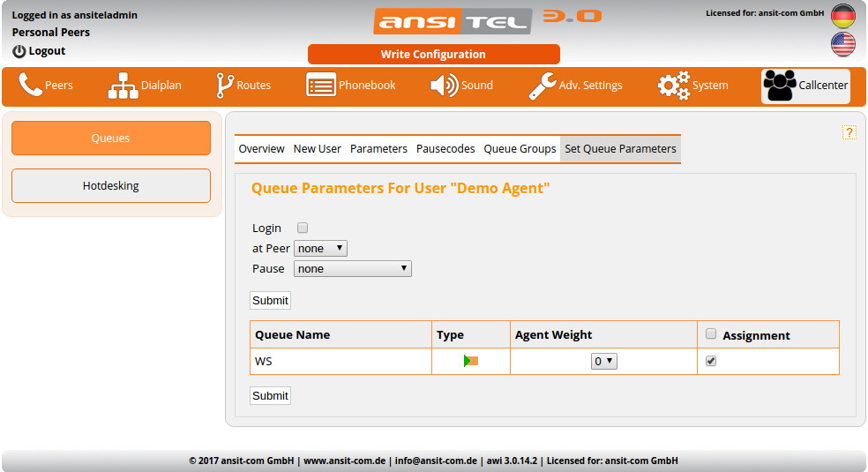Screen dimensions: 868x472
Task: Uncheck the WS queue assignment checkbox
Action: click(x=711, y=361)
